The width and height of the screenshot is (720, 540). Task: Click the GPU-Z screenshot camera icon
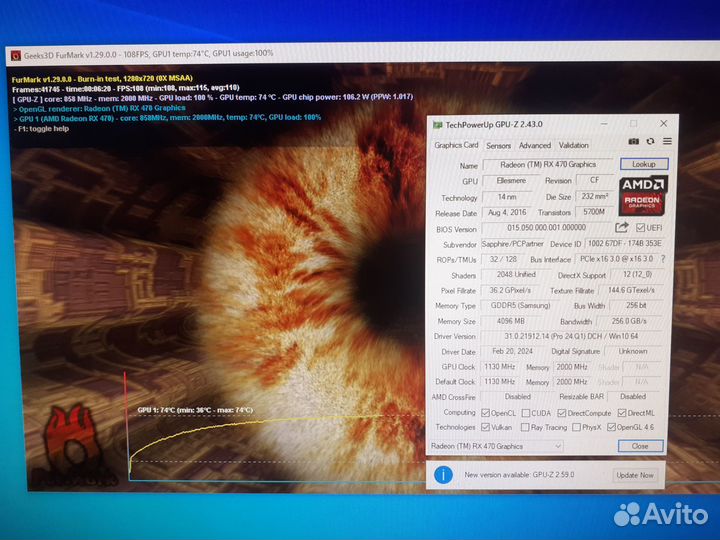634,142
